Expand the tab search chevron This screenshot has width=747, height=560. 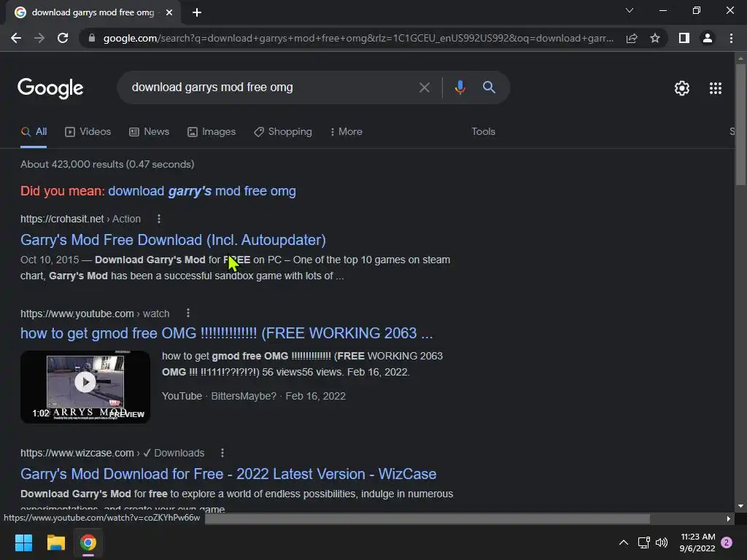pyautogui.click(x=630, y=10)
